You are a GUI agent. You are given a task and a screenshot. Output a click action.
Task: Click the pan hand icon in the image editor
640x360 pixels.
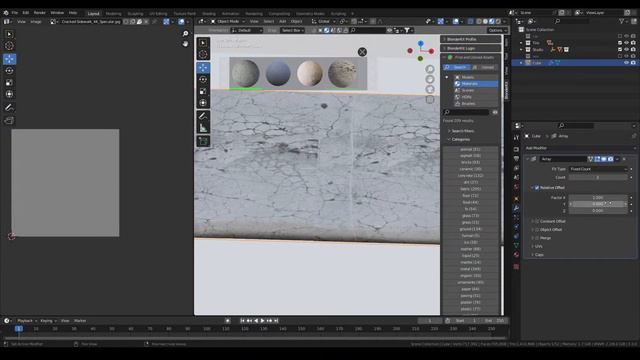[x=185, y=44]
